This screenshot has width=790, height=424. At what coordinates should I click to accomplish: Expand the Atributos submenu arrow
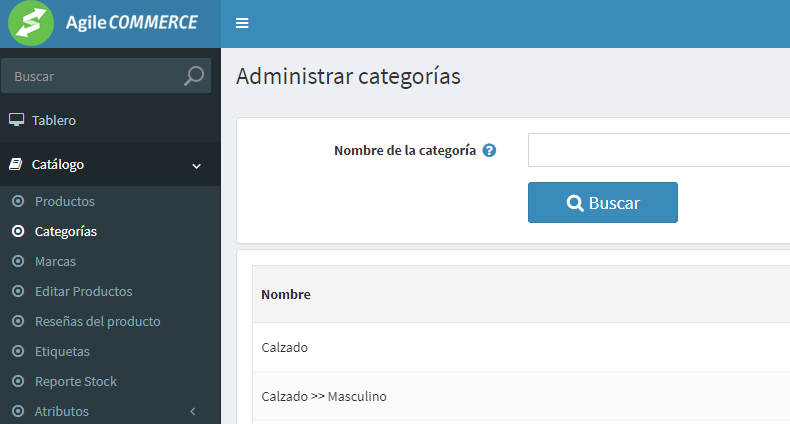click(193, 411)
